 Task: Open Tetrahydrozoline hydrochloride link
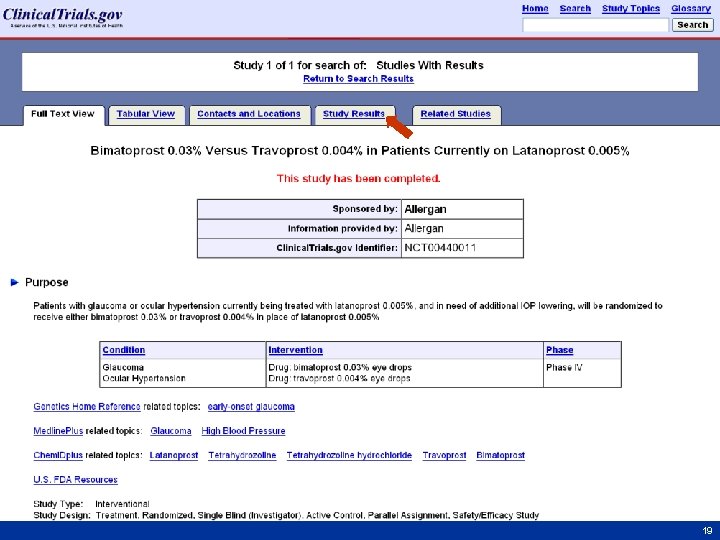click(349, 455)
